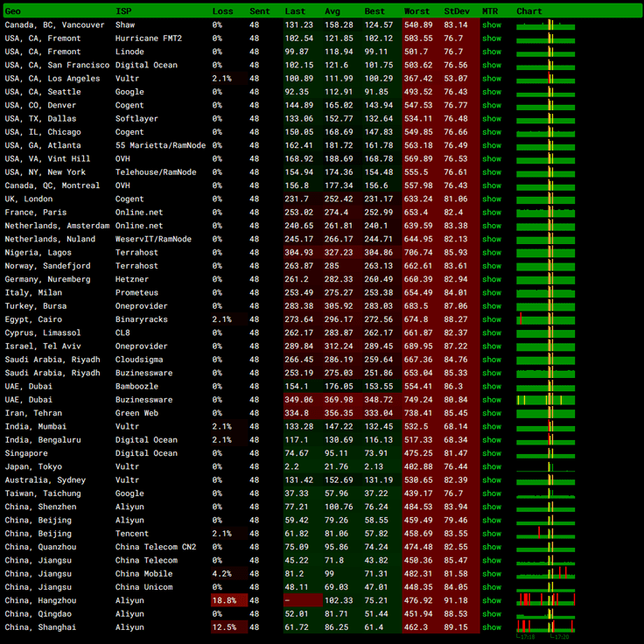Open show link for Singapore Digital Ocean
The height and width of the screenshot is (644, 644).
pyautogui.click(x=492, y=453)
